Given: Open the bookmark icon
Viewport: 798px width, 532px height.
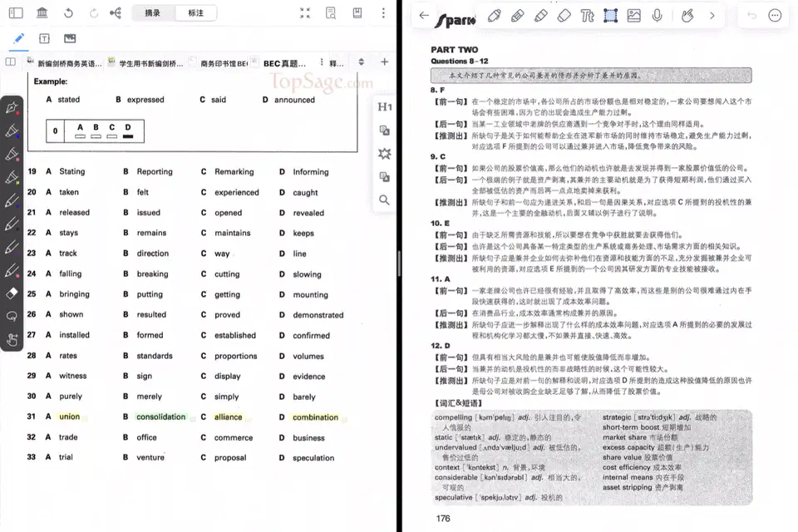Looking at the screenshot, I should [x=357, y=12].
